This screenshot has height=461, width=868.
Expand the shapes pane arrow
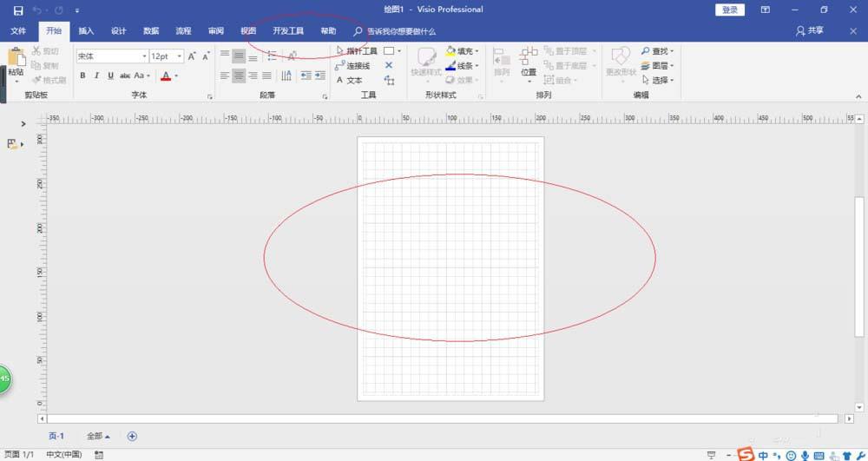23,124
